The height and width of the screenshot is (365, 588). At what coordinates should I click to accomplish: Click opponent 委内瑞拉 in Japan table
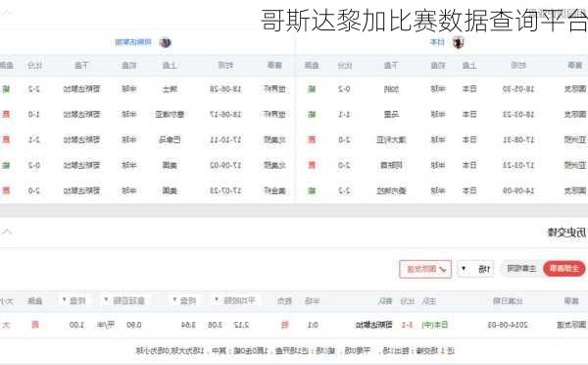click(x=391, y=191)
